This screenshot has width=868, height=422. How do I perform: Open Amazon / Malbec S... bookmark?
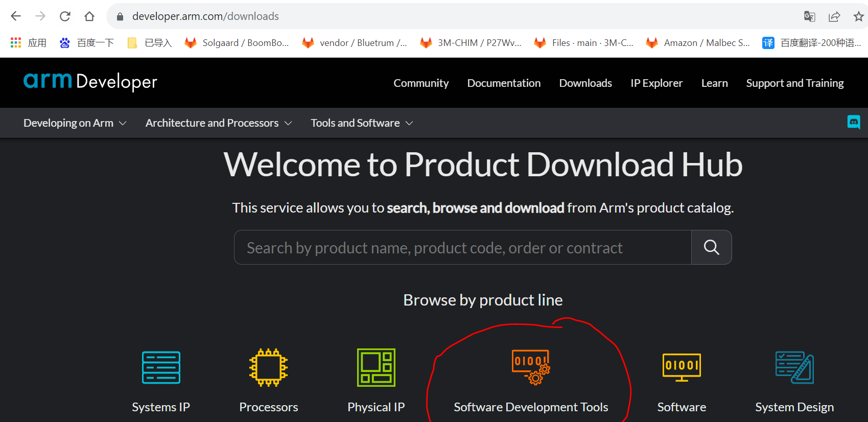click(698, 43)
